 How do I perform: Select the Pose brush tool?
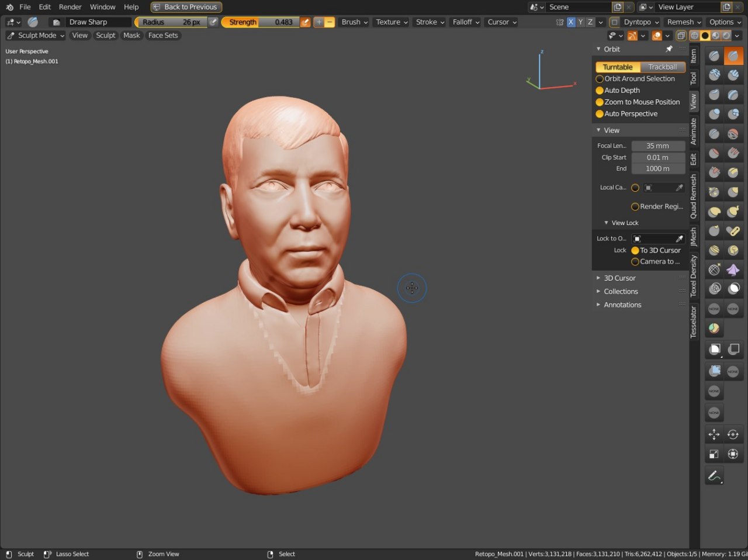coord(733,231)
